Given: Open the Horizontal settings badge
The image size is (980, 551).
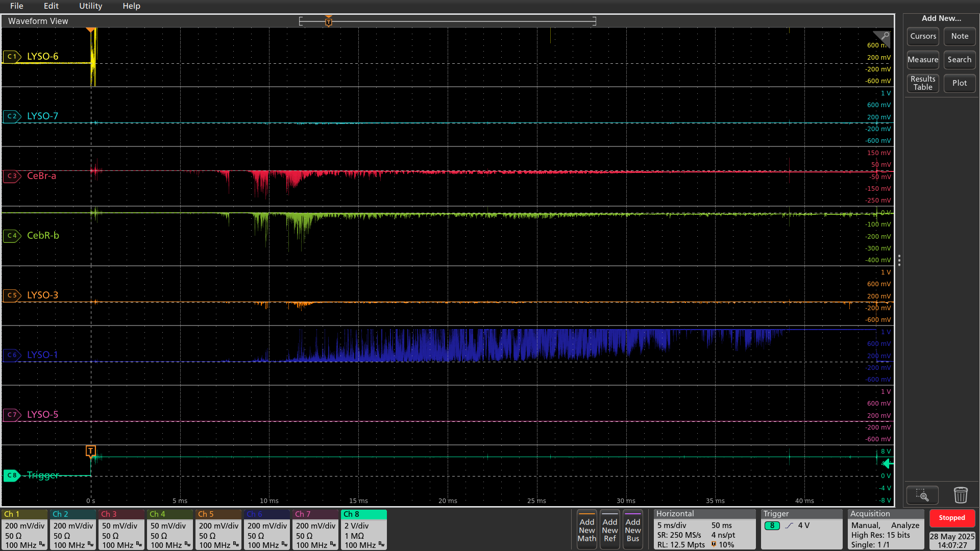Looking at the screenshot, I should click(704, 530).
